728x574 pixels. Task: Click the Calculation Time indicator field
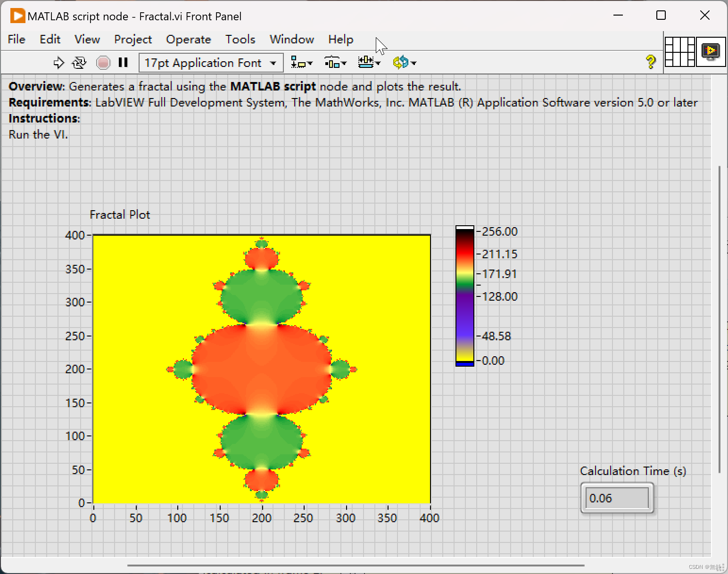pos(617,498)
